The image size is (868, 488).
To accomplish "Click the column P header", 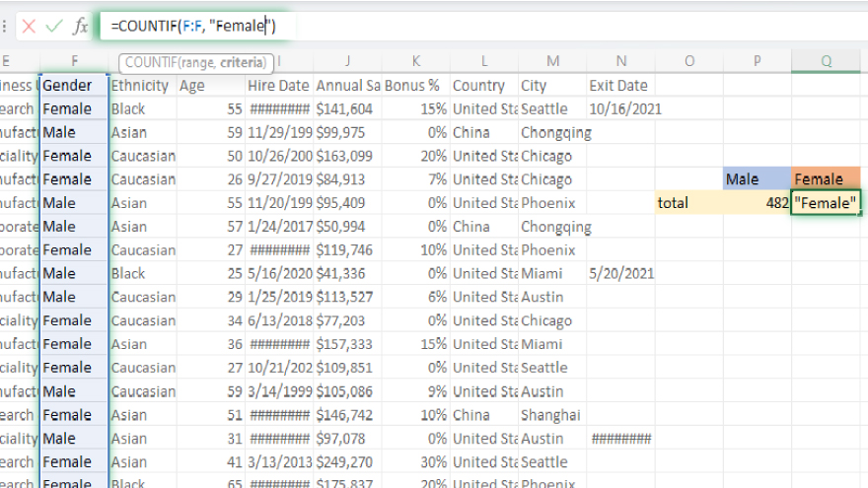I will (757, 61).
